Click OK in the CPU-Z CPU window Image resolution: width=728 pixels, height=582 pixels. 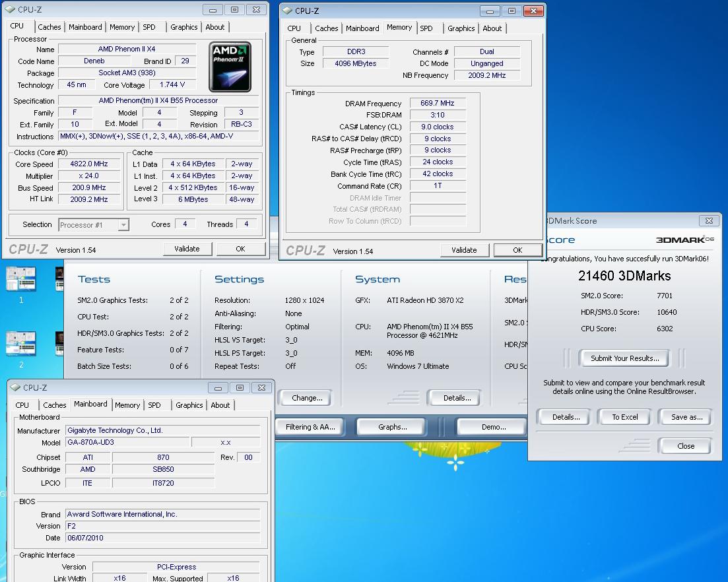coord(240,249)
